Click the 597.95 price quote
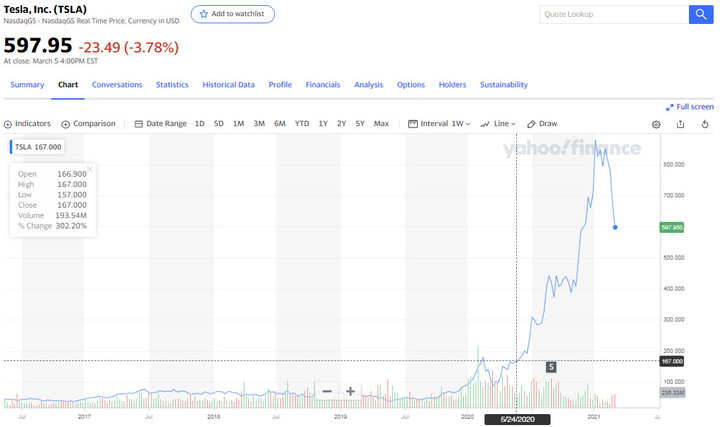 pos(38,45)
